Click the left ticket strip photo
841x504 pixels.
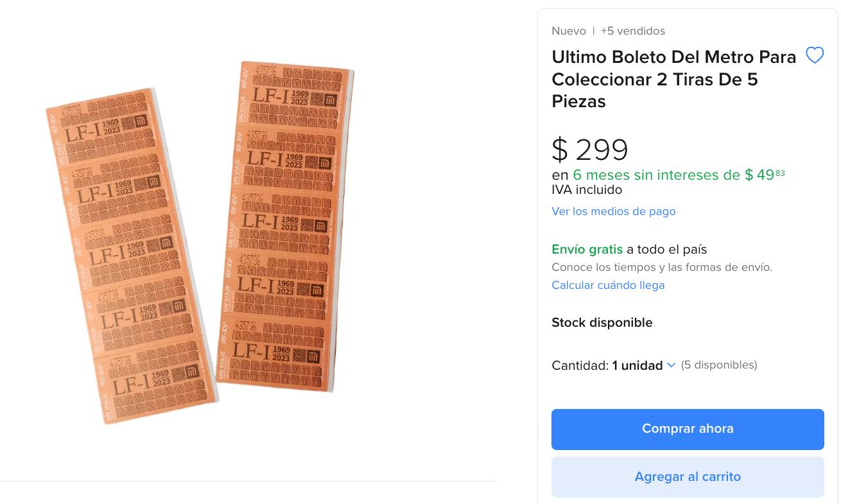(x=132, y=256)
